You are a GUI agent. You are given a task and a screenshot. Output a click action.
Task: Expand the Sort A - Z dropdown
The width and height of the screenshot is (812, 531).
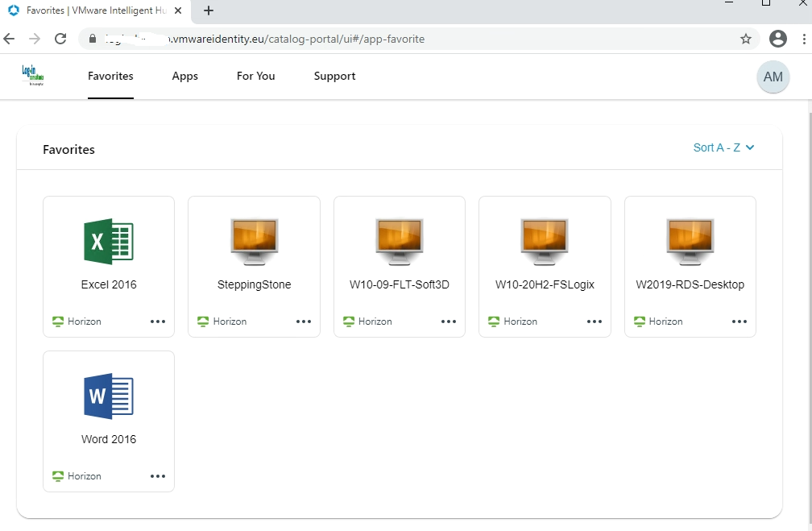723,147
